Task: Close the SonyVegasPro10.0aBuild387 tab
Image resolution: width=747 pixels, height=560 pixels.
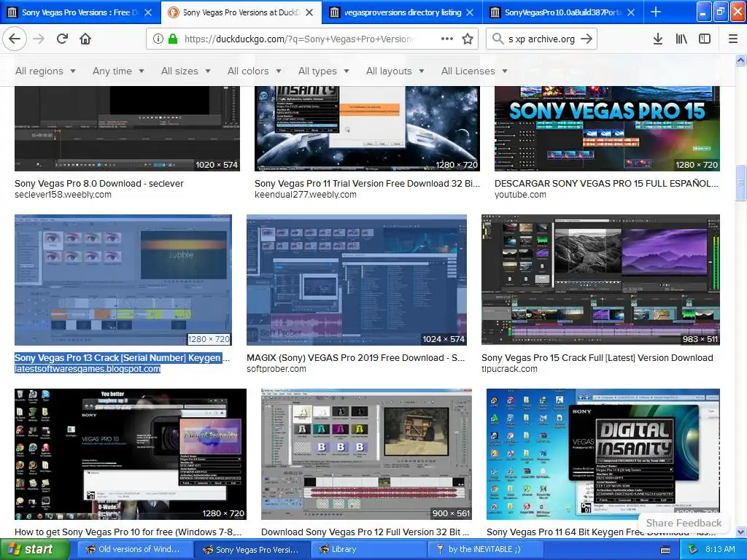Action: coord(631,12)
